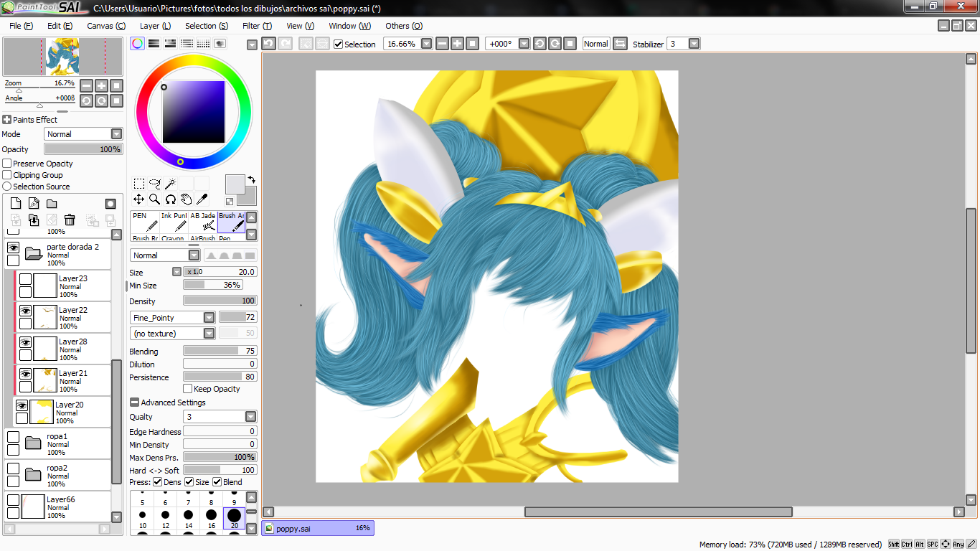Choose the PEN brush preset

(x=145, y=222)
